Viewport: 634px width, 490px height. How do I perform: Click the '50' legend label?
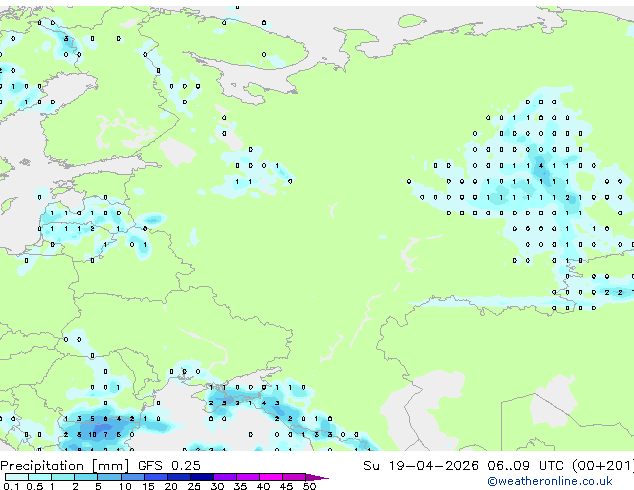(x=309, y=486)
